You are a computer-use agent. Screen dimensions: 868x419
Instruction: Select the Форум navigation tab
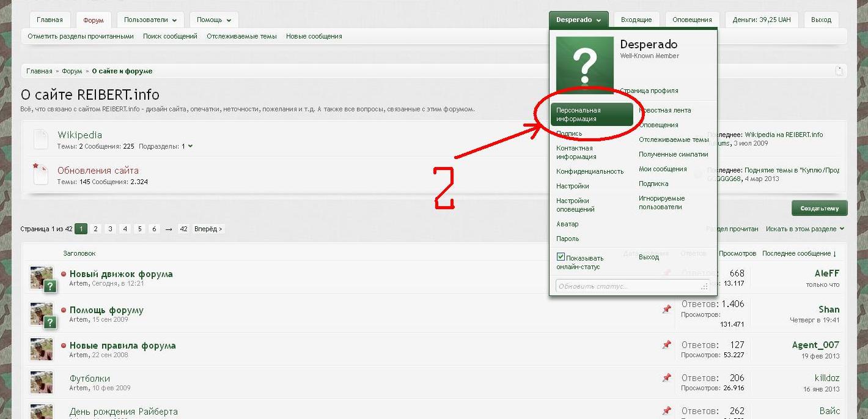pyautogui.click(x=94, y=20)
